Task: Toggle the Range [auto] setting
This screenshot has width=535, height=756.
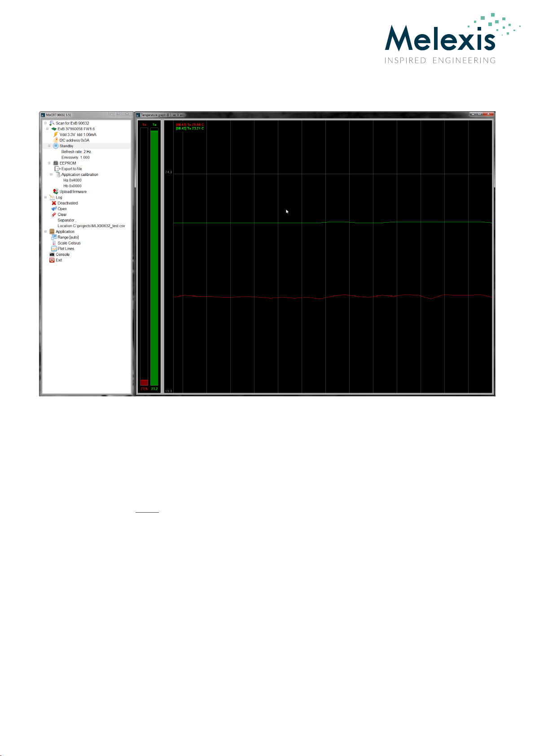Action: point(68,237)
